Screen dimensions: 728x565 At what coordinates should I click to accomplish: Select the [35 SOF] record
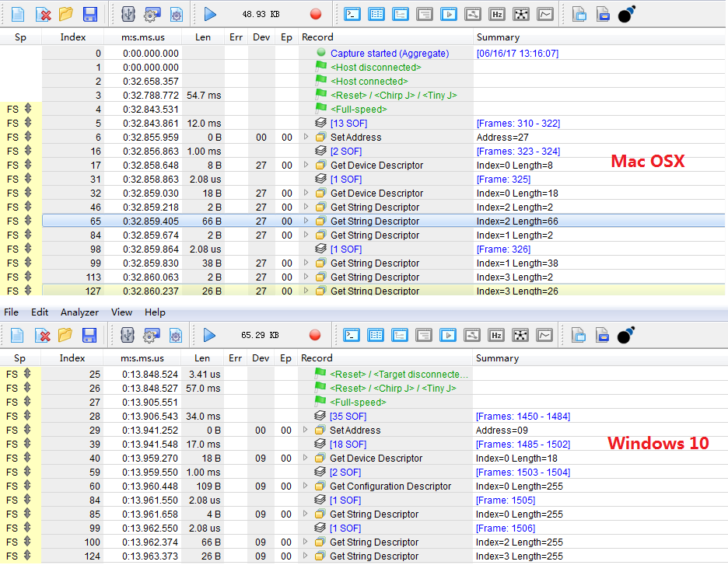pos(348,416)
